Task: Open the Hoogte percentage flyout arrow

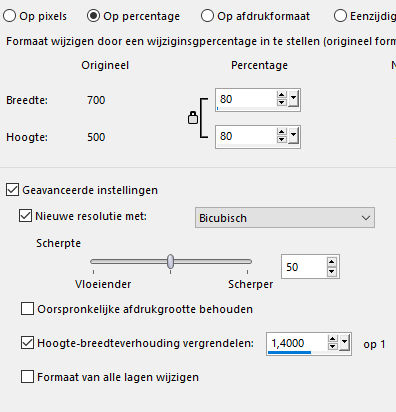Action: (293, 136)
